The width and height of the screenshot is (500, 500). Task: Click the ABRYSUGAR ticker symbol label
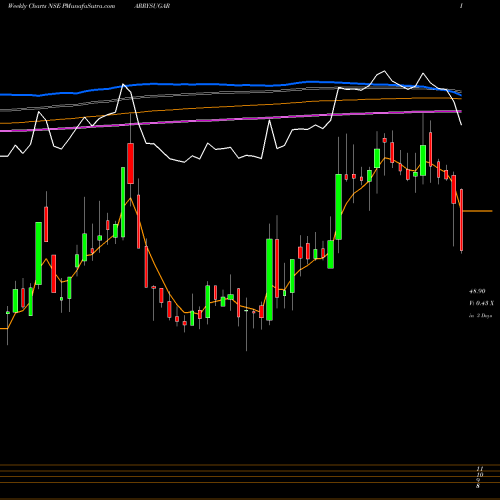pyautogui.click(x=152, y=6)
